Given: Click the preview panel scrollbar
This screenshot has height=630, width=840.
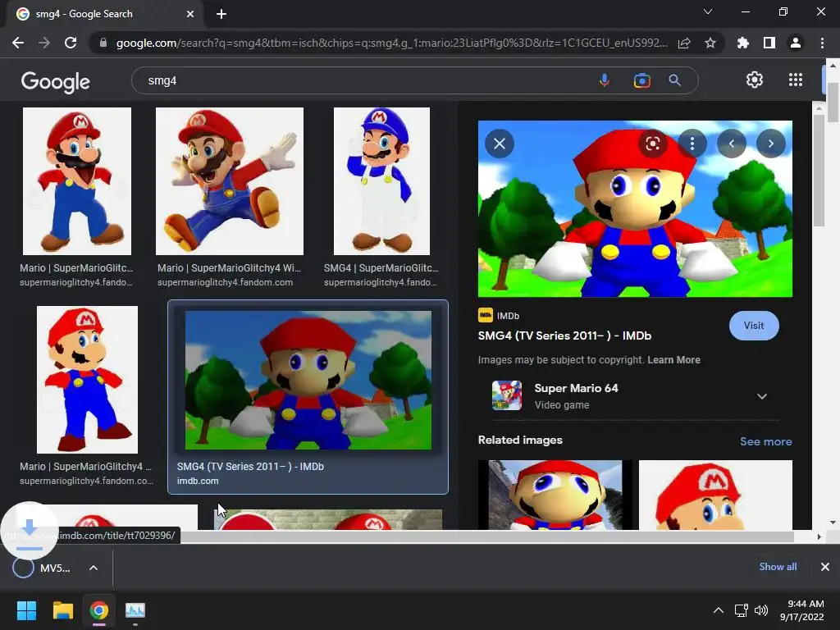Looking at the screenshot, I should tap(819, 169).
